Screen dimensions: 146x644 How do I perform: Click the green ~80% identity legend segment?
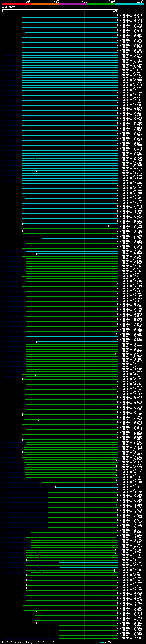coord(101,4)
